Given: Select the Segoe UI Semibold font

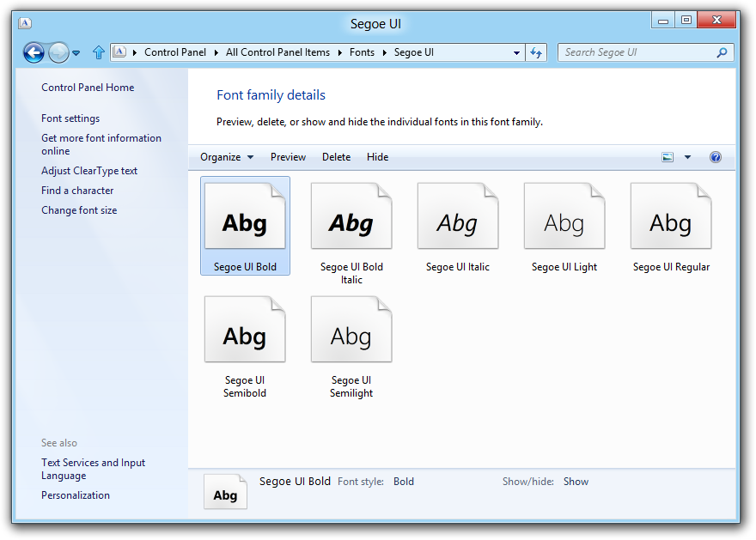Looking at the screenshot, I should coord(245,347).
